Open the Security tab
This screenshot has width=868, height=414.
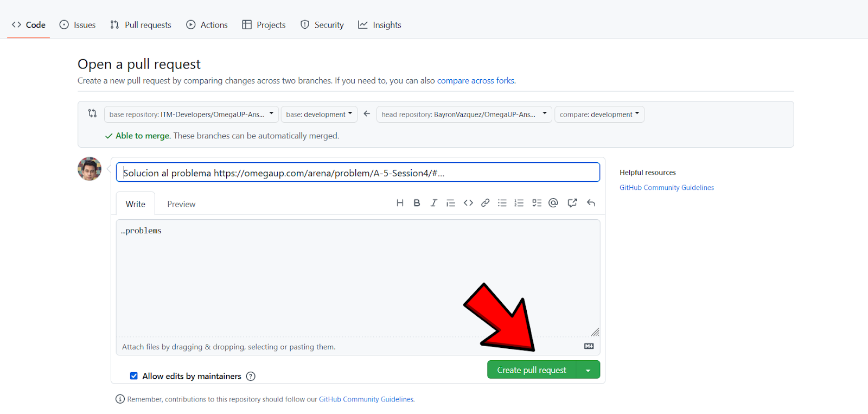tap(322, 25)
